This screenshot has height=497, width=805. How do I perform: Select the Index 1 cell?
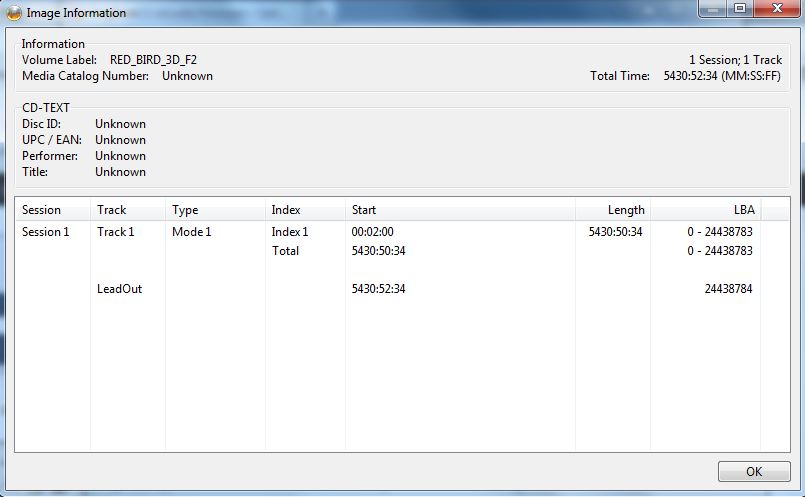click(x=290, y=232)
